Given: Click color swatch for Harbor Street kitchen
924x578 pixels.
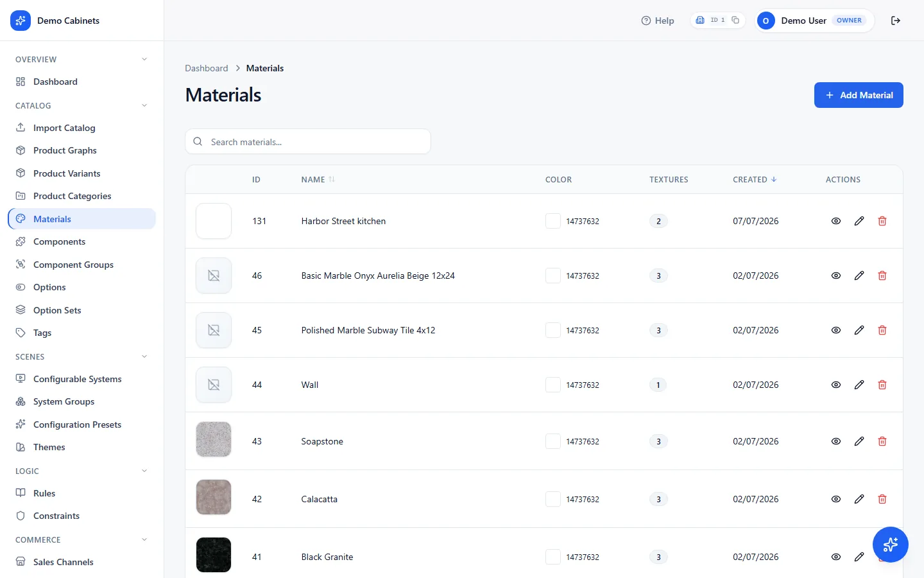Looking at the screenshot, I should click(x=552, y=221).
